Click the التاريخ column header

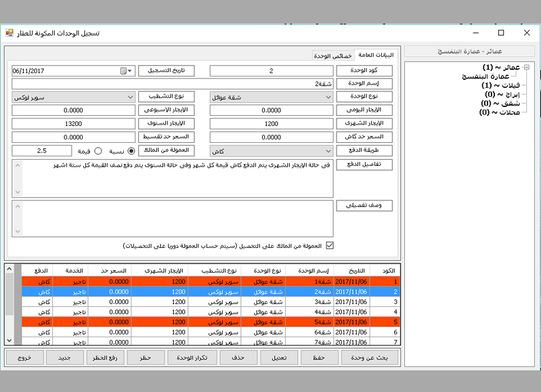pos(352,271)
